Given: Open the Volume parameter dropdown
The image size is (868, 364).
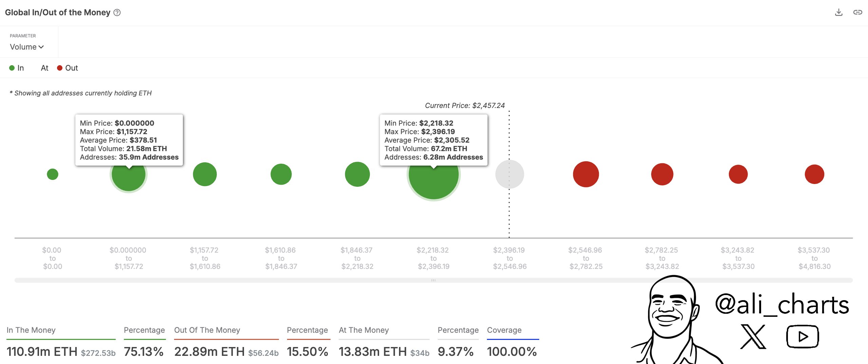Looking at the screenshot, I should (26, 47).
